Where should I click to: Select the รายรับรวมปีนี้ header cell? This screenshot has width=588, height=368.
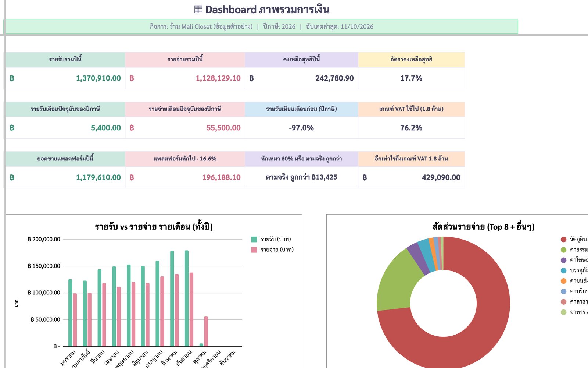coord(65,60)
